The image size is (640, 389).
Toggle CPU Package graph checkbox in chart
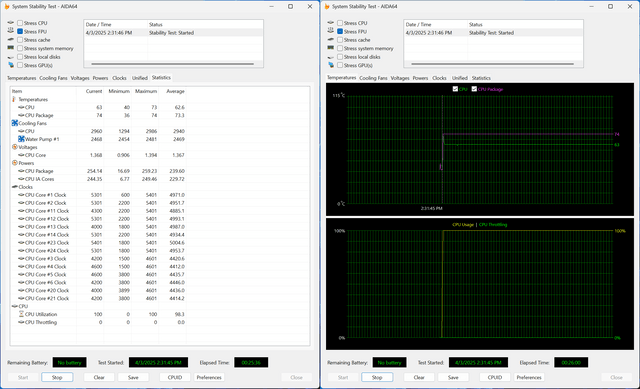tap(474, 89)
